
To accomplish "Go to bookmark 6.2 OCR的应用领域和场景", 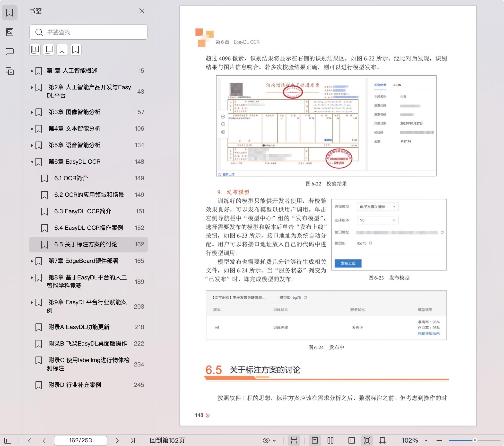I will 88,195.
